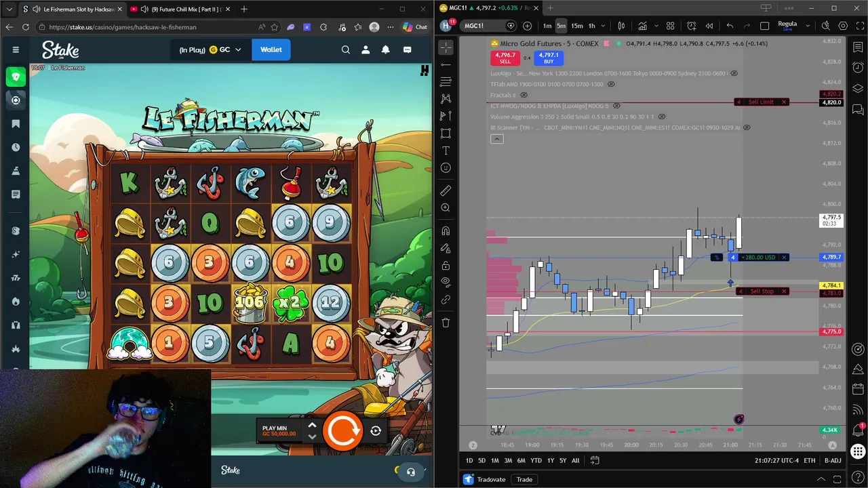Screen dimensions: 868x488
Task: Switch to the 1h timeframe
Action: [x=591, y=26]
